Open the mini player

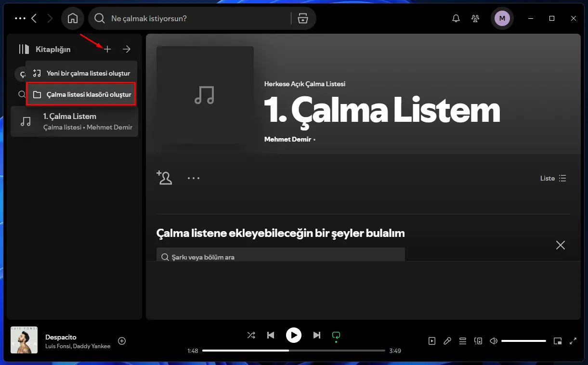pos(558,341)
